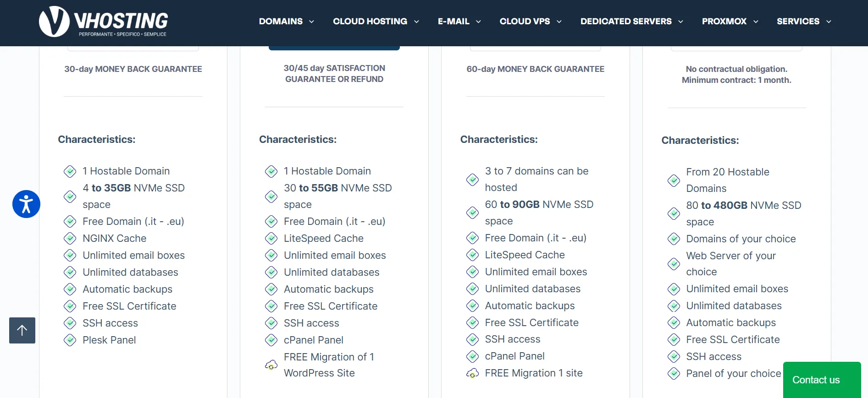
Task: Open the accessibility options icon
Action: pyautogui.click(x=26, y=204)
